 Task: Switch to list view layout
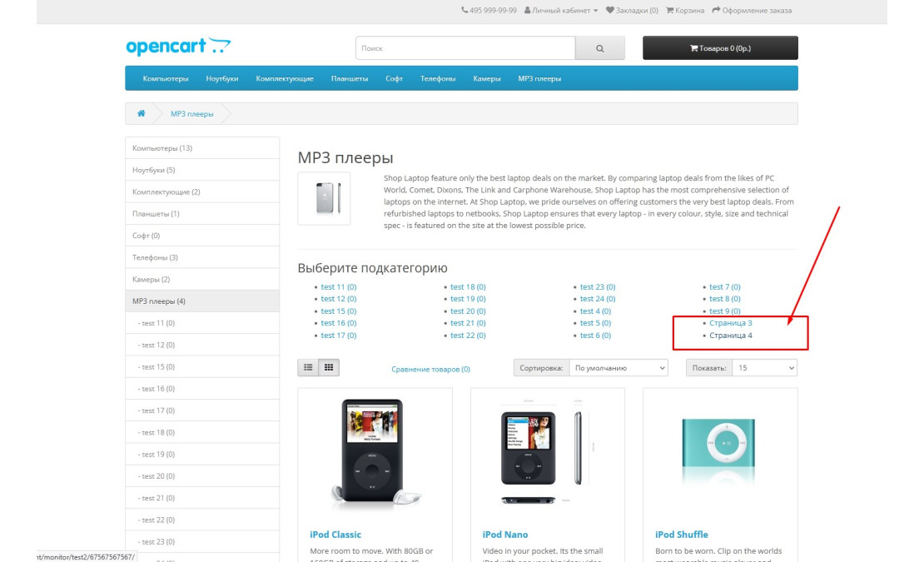pyautogui.click(x=308, y=368)
